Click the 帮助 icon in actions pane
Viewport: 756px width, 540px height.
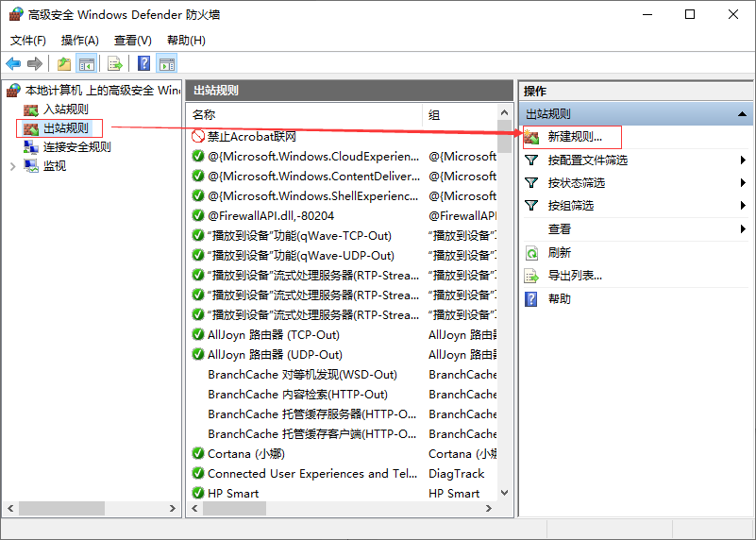click(530, 299)
